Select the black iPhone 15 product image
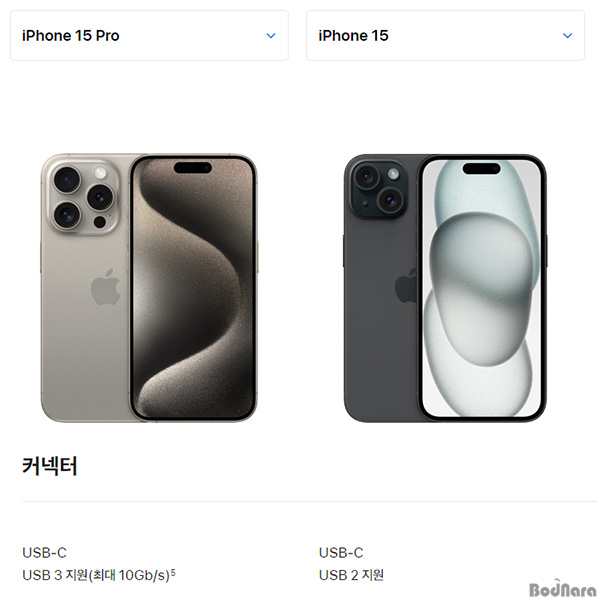The width and height of the screenshot is (600, 600). pos(445,288)
